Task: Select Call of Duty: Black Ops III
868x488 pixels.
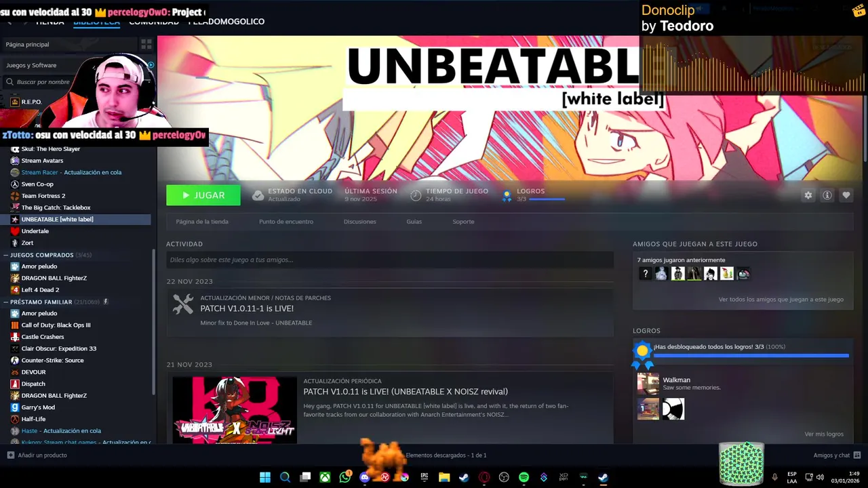Action: [56, 325]
